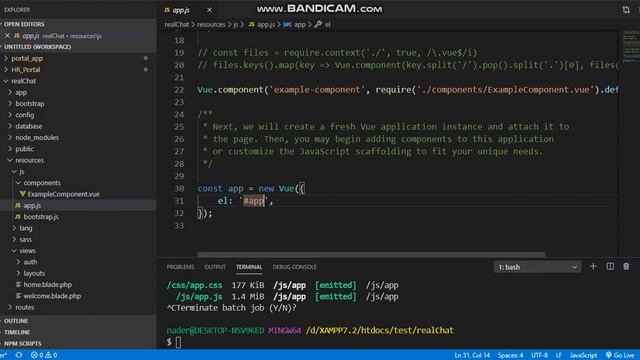Expand the config folder

click(x=24, y=115)
